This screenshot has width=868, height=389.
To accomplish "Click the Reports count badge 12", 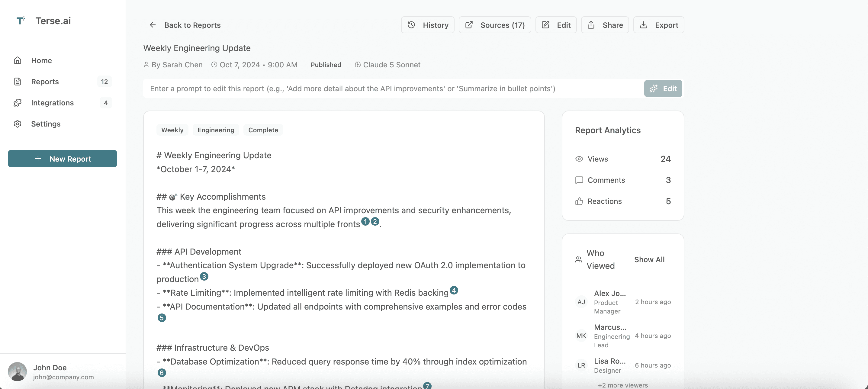I will (104, 82).
